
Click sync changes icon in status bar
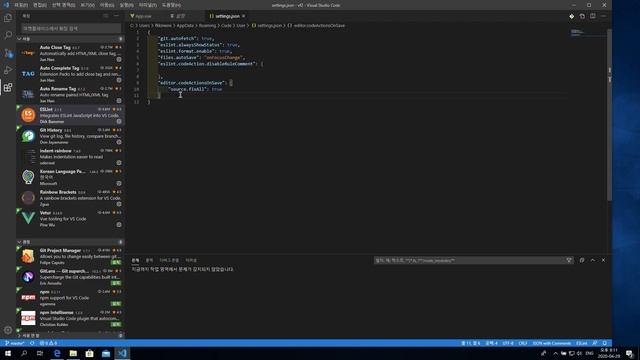pos(32,343)
